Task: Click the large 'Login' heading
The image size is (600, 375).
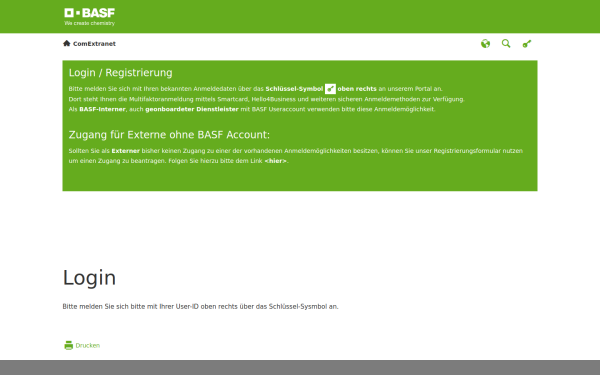Action: 89,278
